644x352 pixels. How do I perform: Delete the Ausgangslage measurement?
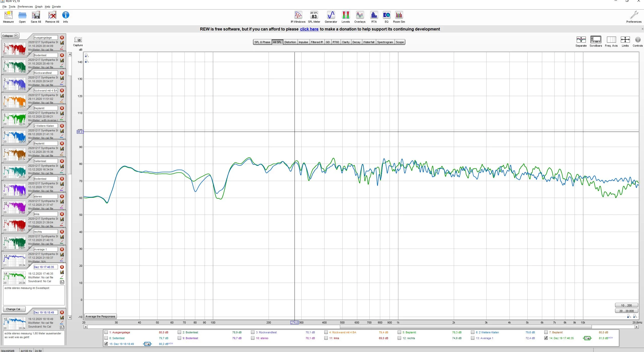tap(62, 38)
